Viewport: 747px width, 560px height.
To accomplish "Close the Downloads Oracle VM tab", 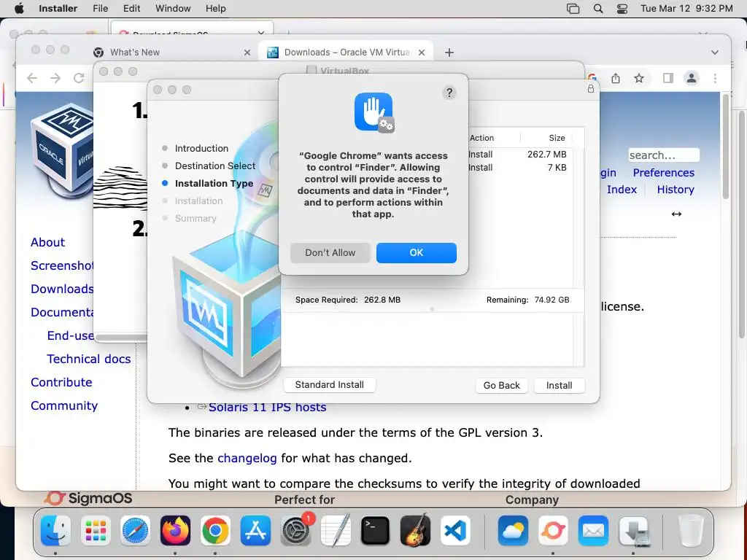I will [x=422, y=52].
